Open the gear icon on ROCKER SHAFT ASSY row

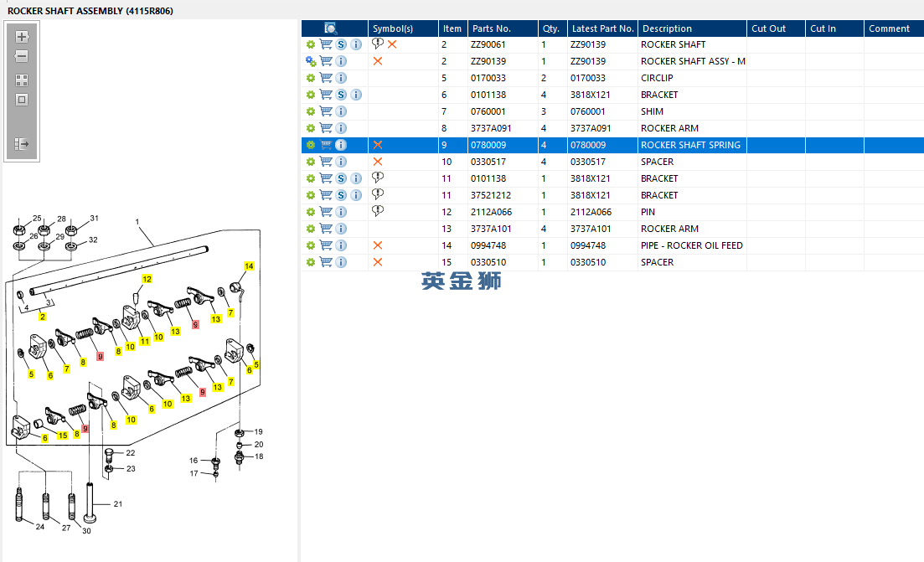pyautogui.click(x=311, y=61)
